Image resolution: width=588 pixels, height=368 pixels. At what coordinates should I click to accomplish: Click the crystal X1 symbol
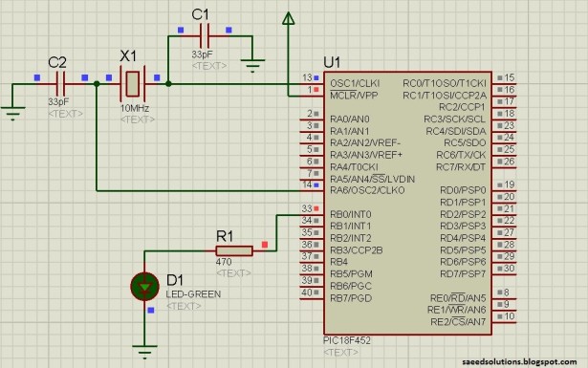pos(132,84)
